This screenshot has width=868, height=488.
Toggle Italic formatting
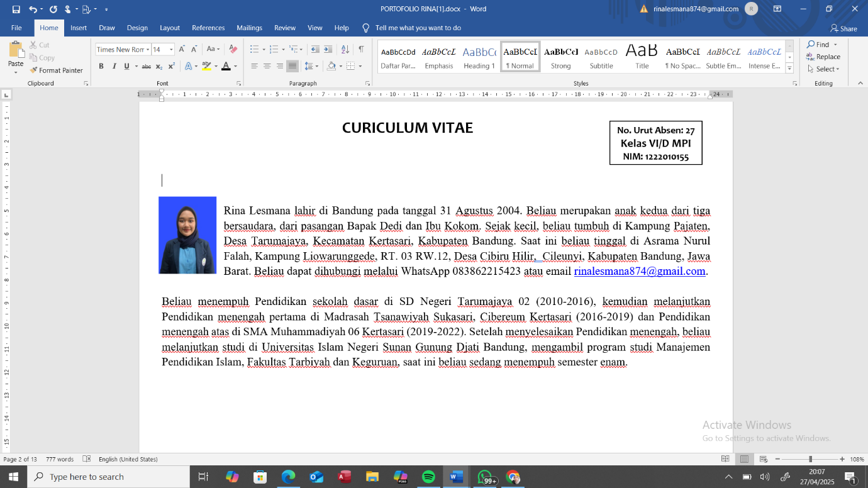[114, 66]
